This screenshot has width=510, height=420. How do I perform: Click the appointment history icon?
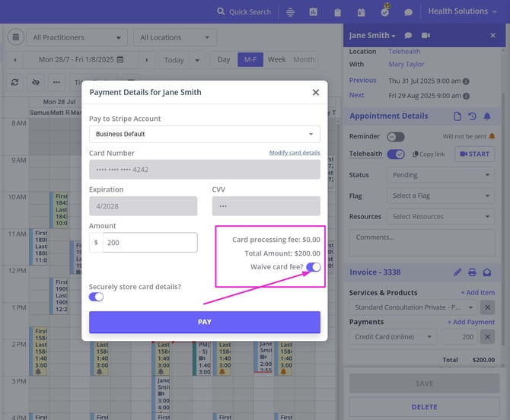tap(472, 116)
